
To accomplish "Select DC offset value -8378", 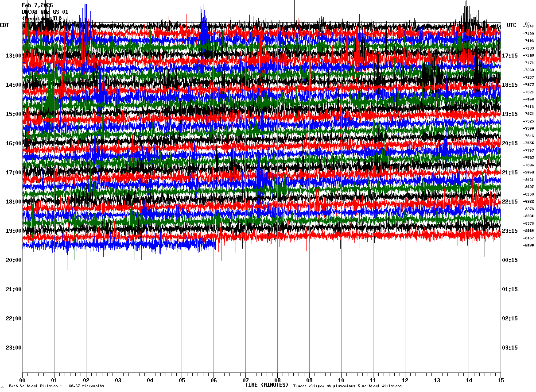I will tap(529, 223).
